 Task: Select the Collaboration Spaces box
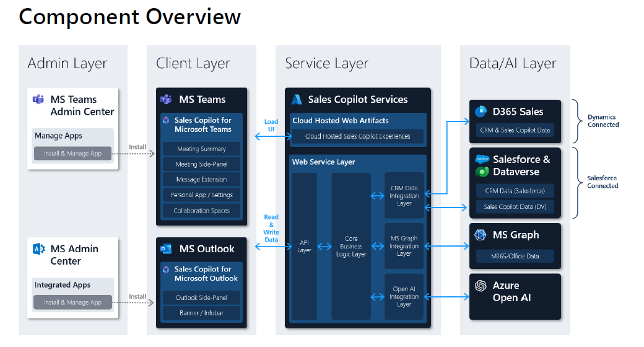[201, 211]
